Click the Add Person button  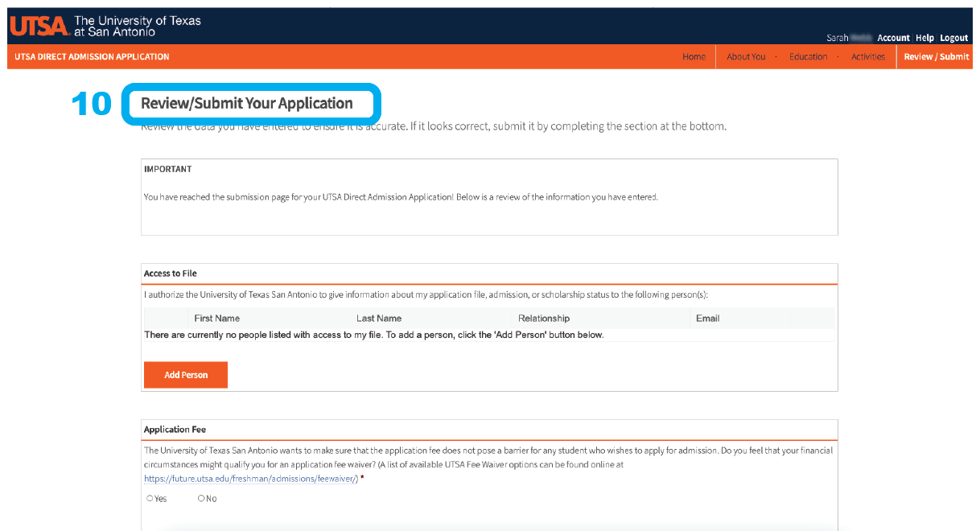185,374
